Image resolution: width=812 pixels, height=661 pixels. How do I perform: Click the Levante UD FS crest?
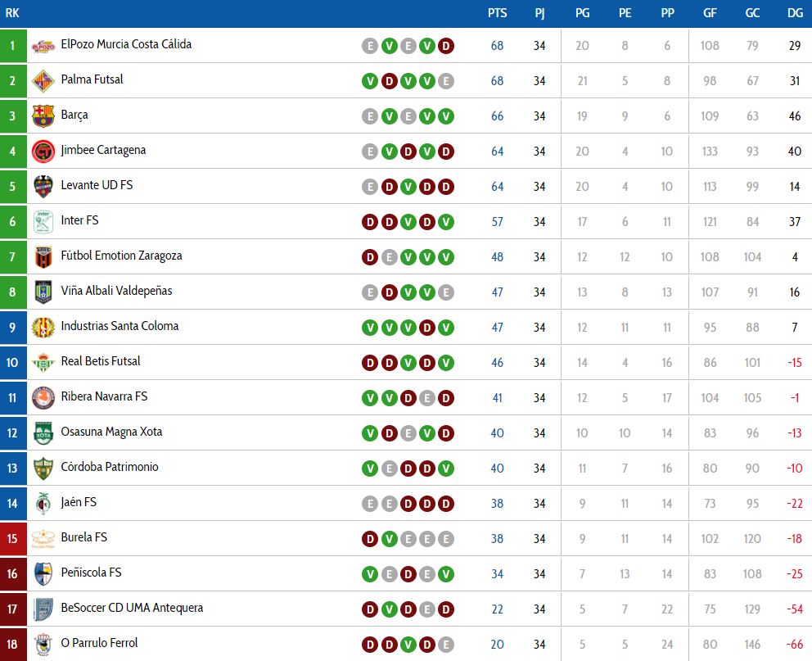[x=43, y=187]
